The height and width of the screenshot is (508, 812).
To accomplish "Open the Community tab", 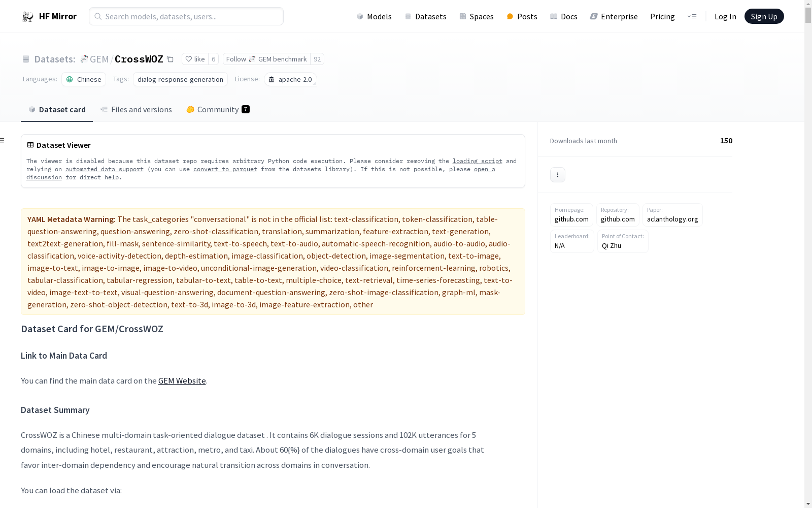I will (x=218, y=110).
